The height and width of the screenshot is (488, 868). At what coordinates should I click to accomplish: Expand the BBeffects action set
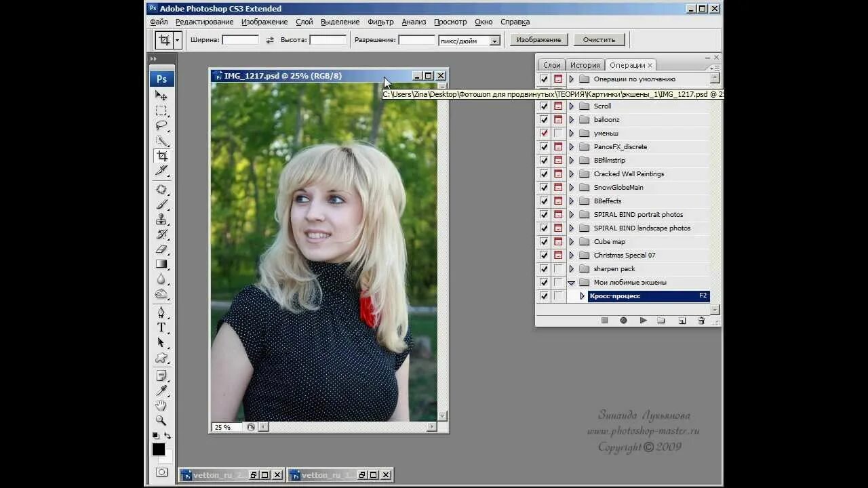tap(571, 201)
